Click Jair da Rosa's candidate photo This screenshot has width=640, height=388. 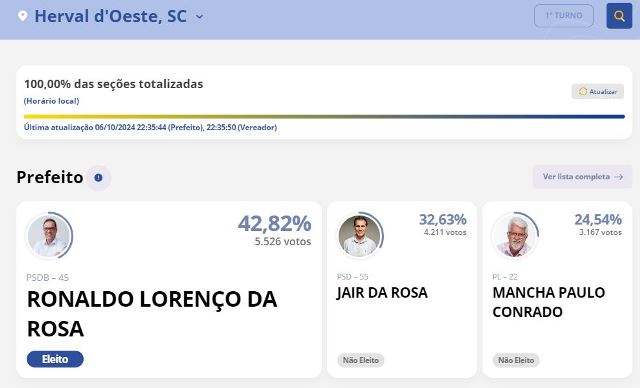[x=360, y=236]
